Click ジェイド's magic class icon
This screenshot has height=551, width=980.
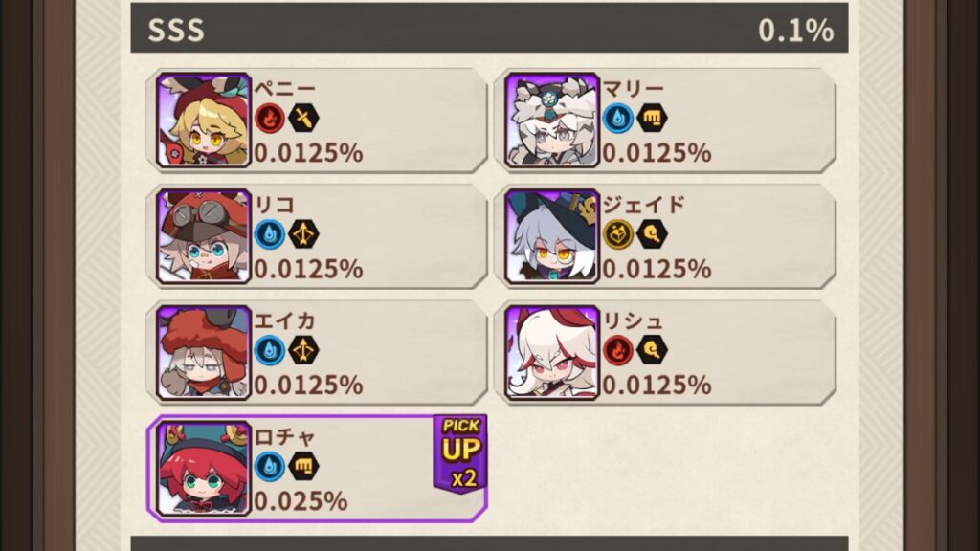click(x=652, y=234)
